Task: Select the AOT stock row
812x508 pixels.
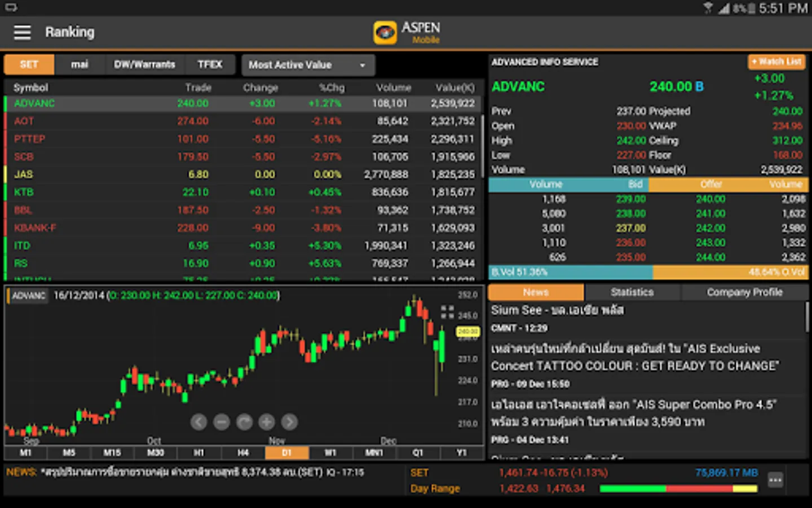Action: [x=244, y=121]
